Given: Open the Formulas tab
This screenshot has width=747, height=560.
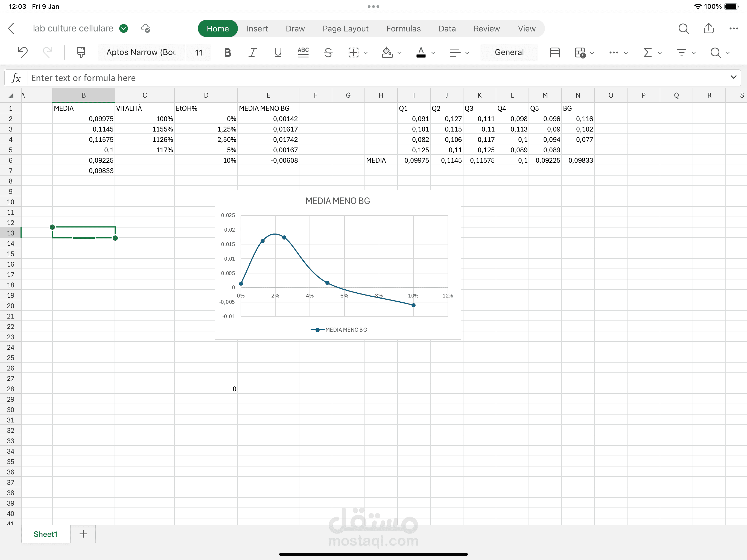Looking at the screenshot, I should tap(403, 29).
